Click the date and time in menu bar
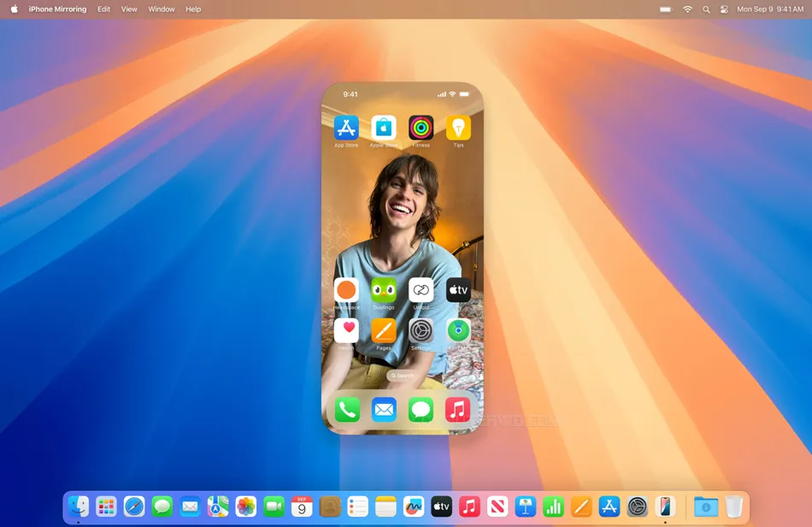This screenshot has width=812, height=527. click(x=770, y=9)
